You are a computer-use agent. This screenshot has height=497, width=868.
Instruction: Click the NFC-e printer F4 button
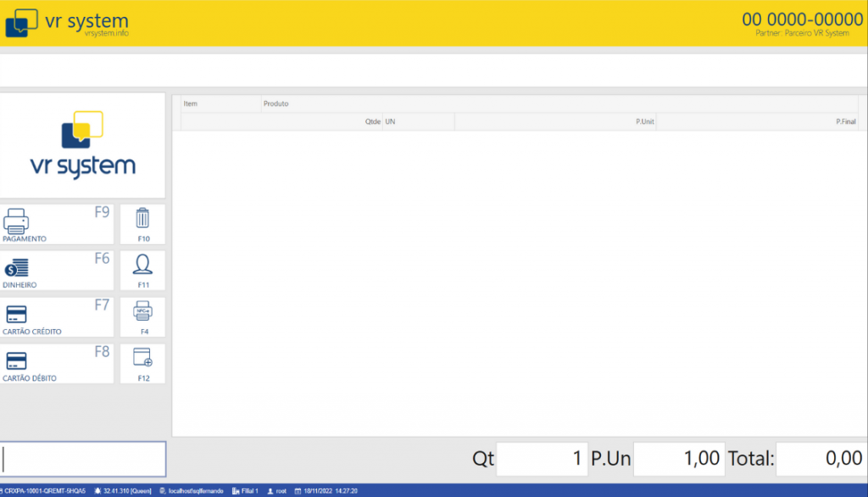click(x=142, y=317)
